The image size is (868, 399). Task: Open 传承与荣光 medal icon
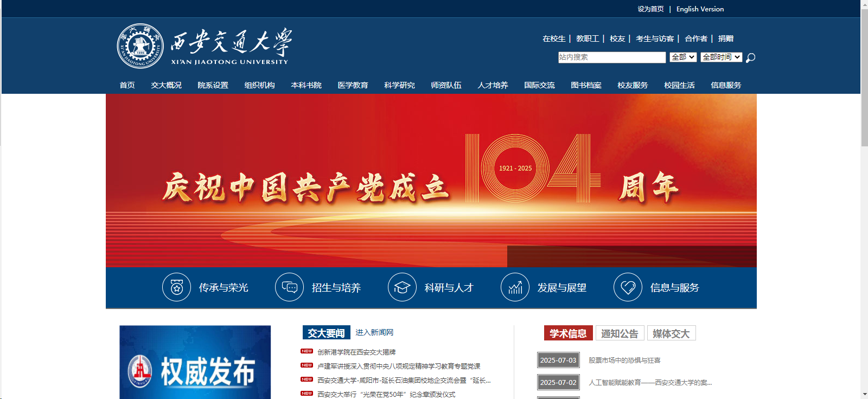pos(176,287)
